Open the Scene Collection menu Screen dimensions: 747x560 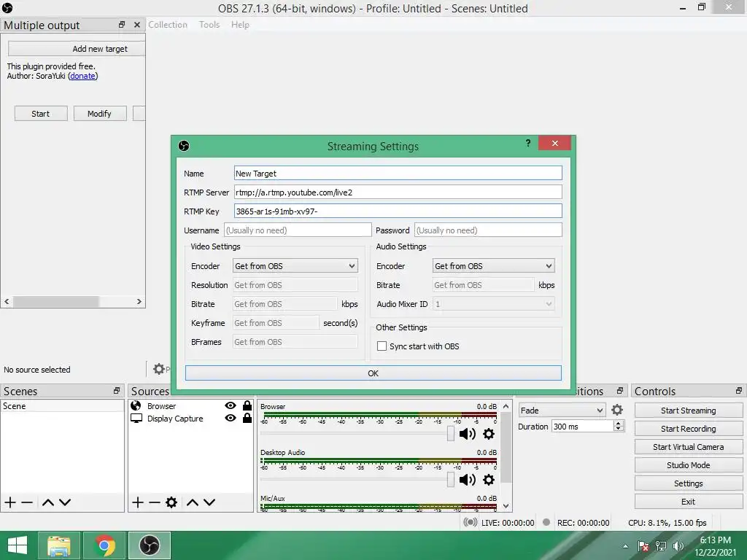click(x=168, y=25)
